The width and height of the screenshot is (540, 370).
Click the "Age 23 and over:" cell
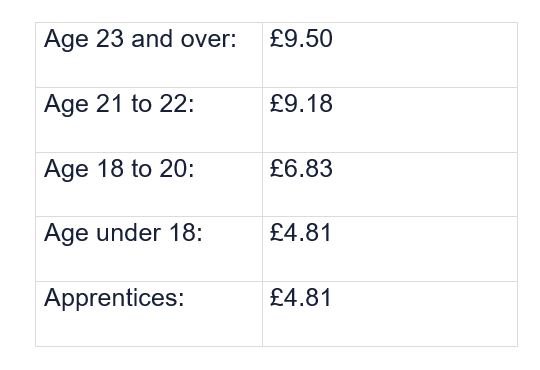(x=149, y=55)
